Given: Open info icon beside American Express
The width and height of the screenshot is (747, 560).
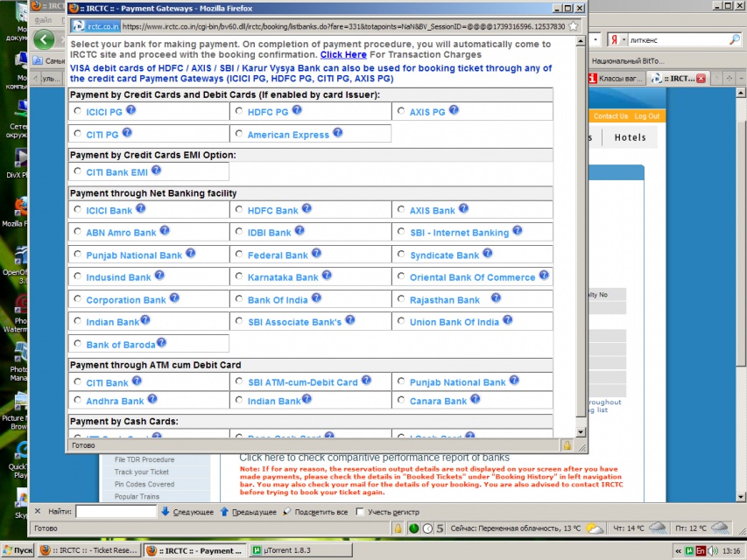Looking at the screenshot, I should point(337,133).
